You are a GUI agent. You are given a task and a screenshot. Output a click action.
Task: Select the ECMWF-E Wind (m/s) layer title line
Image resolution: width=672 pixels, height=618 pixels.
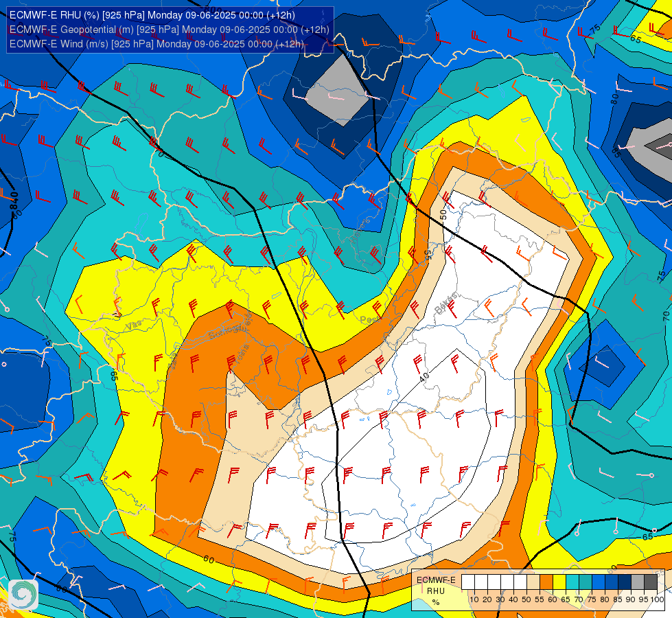tap(157, 44)
